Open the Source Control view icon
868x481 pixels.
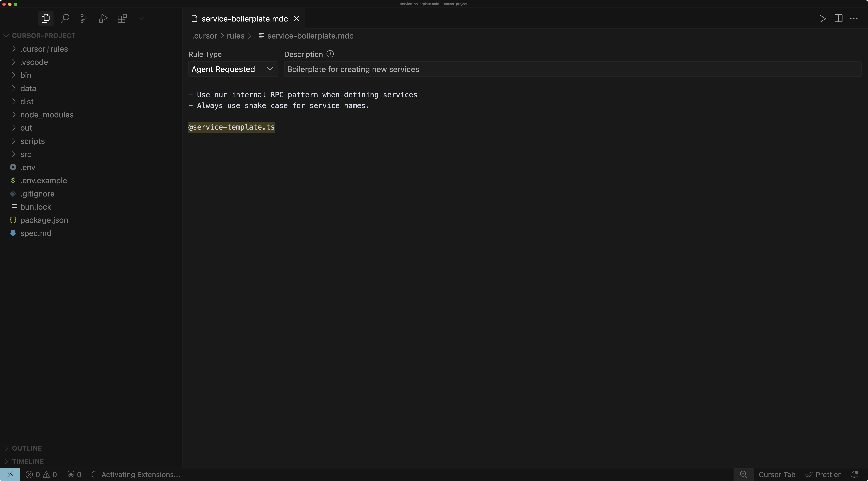coord(84,18)
